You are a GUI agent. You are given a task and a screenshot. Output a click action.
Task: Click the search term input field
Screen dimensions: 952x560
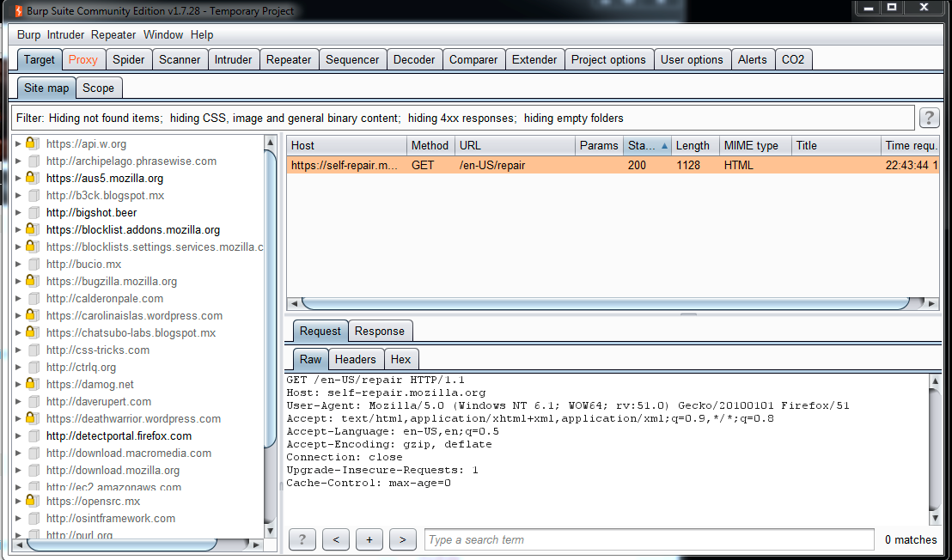[649, 539]
